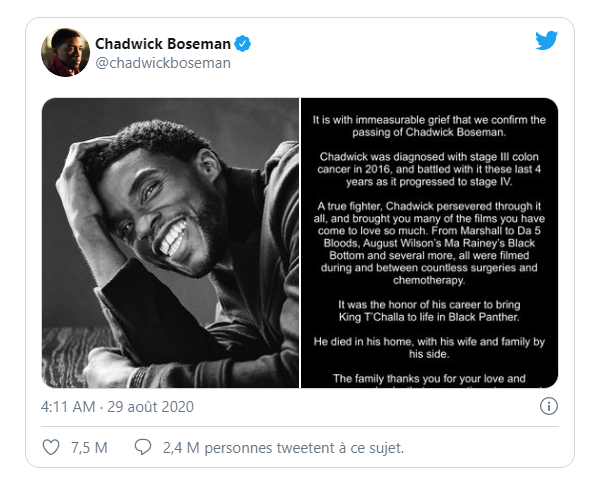Click the blue verified badge

click(243, 44)
